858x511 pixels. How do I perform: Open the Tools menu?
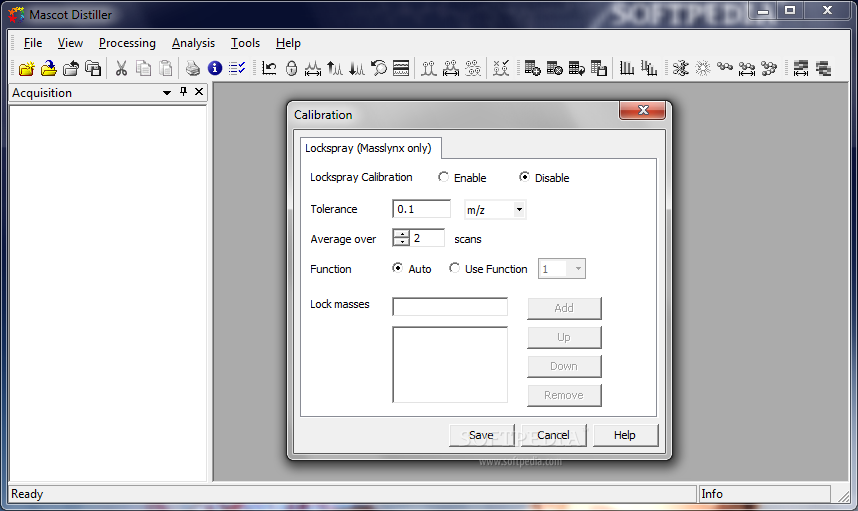click(245, 43)
